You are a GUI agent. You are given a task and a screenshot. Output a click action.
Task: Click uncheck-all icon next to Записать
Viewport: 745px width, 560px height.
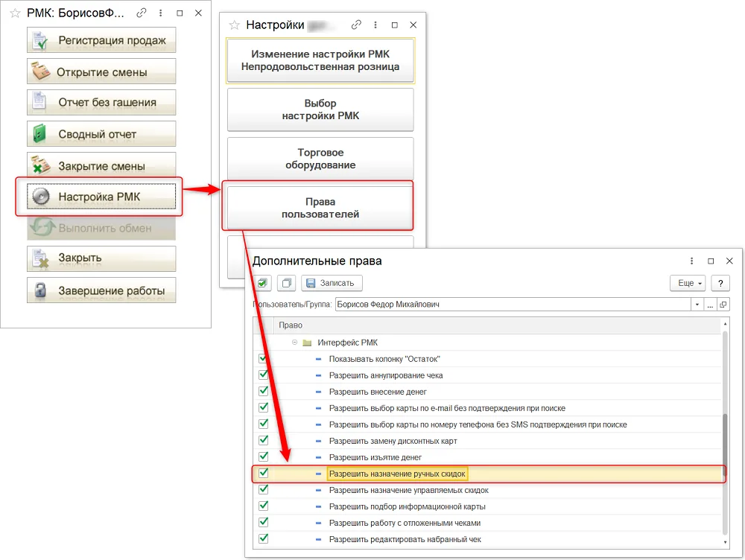287,283
